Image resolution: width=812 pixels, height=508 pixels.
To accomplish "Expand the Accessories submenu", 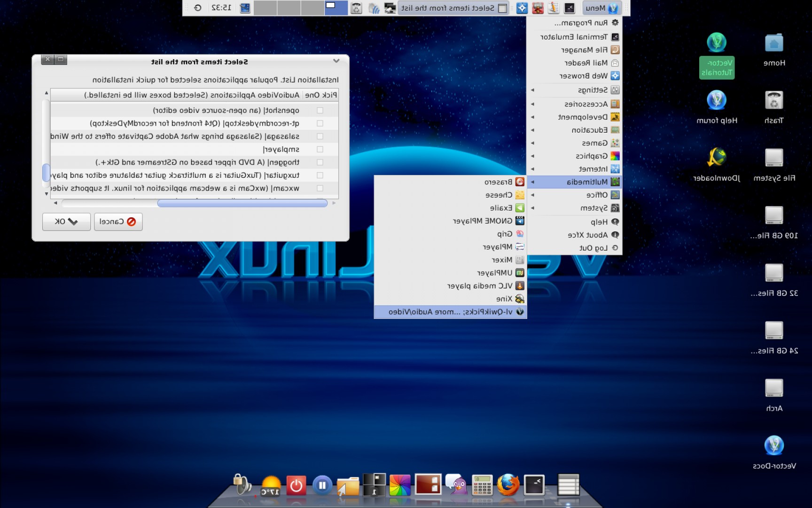I will [574, 103].
